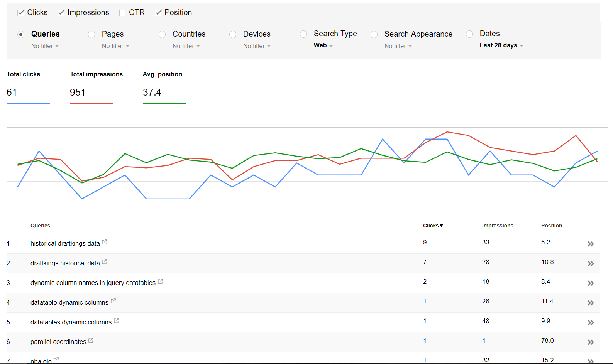Click the blue line under Total clicks

[x=28, y=104]
